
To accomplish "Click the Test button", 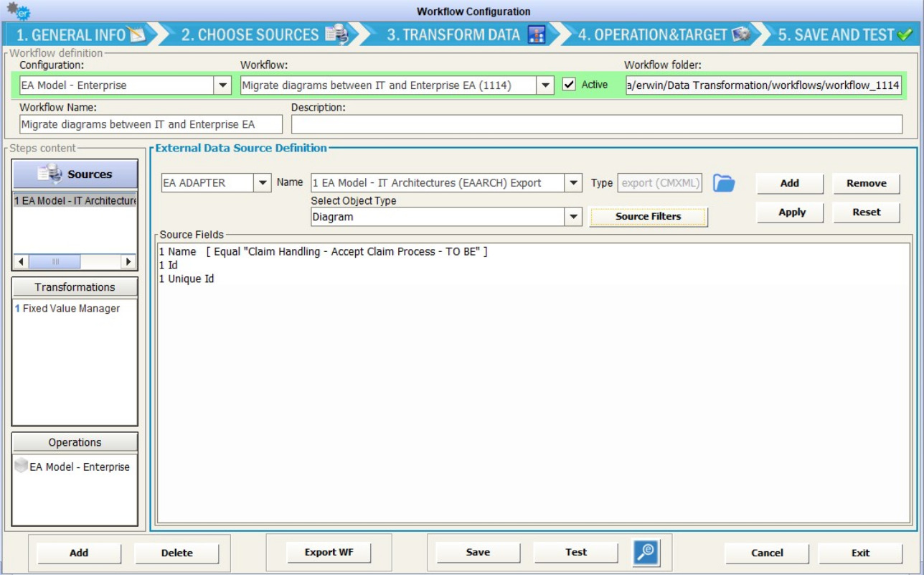I will coord(576,552).
